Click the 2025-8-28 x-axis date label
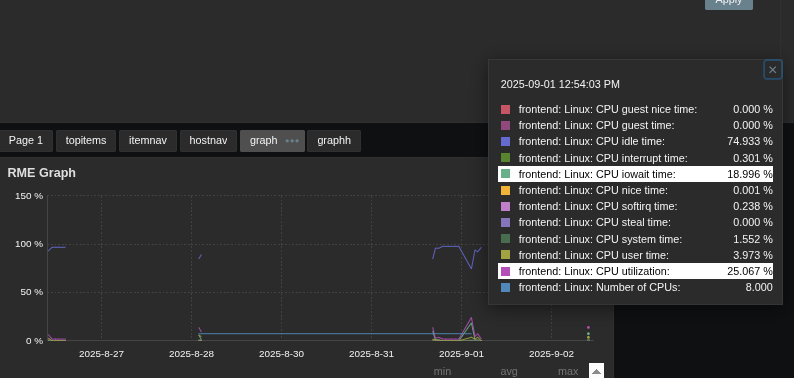Image resolution: width=794 pixels, height=378 pixels. click(x=191, y=354)
